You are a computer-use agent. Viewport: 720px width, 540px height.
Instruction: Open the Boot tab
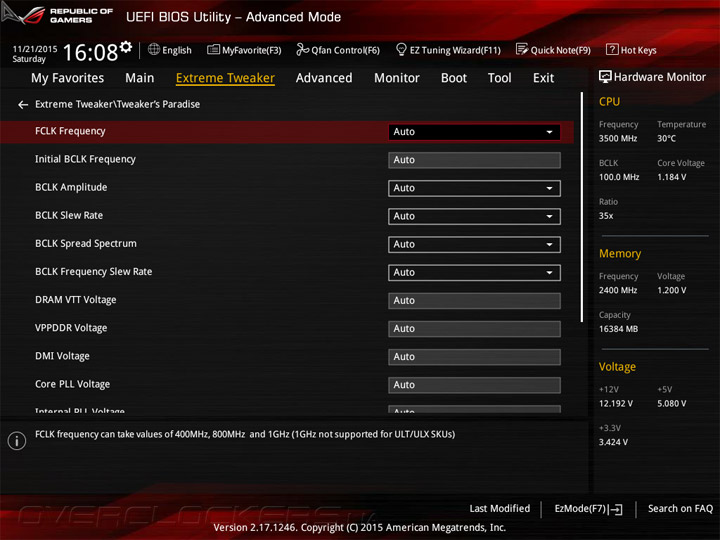point(454,78)
